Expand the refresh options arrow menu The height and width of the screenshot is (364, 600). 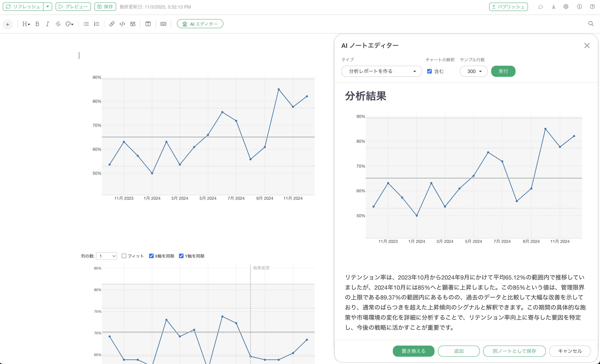48,7
